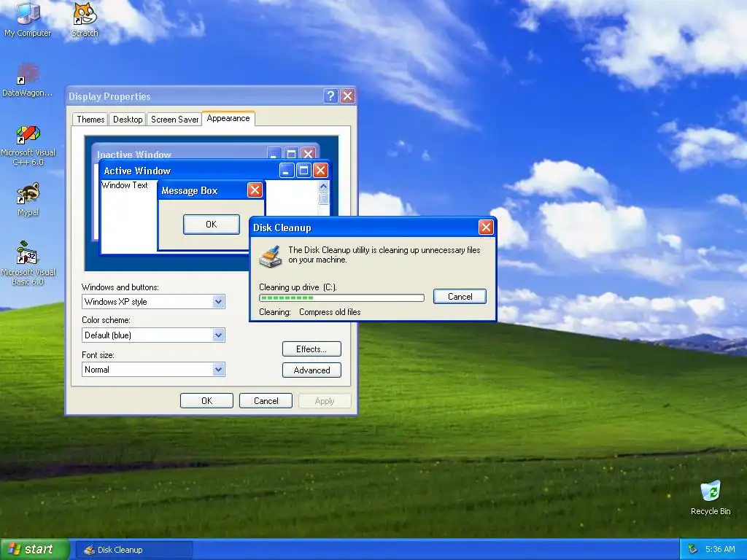The image size is (747, 560).
Task: Switch to the Desktop tab
Action: 128,120
